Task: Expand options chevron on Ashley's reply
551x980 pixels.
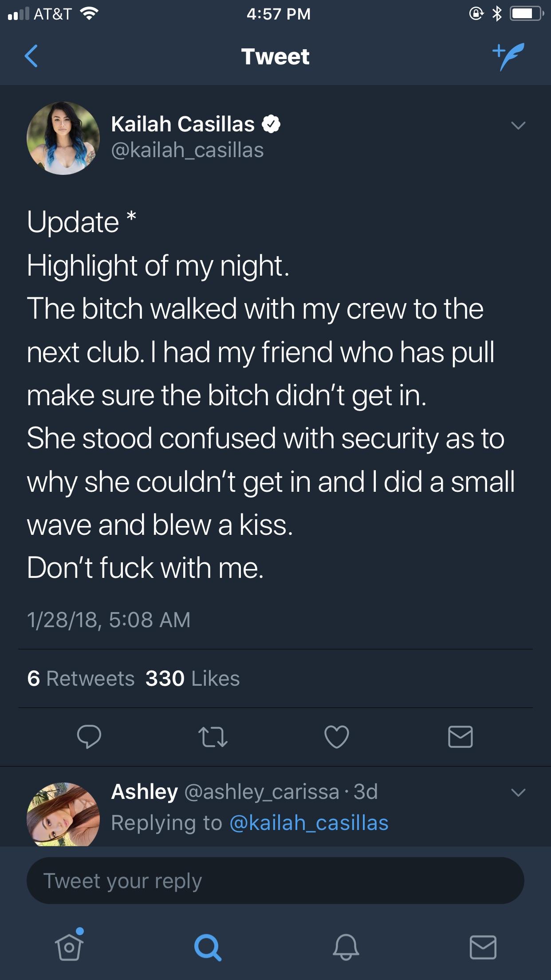Action: click(x=518, y=792)
